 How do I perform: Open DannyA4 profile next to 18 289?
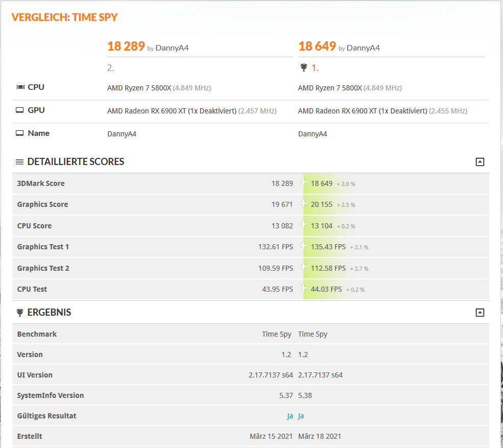click(172, 48)
